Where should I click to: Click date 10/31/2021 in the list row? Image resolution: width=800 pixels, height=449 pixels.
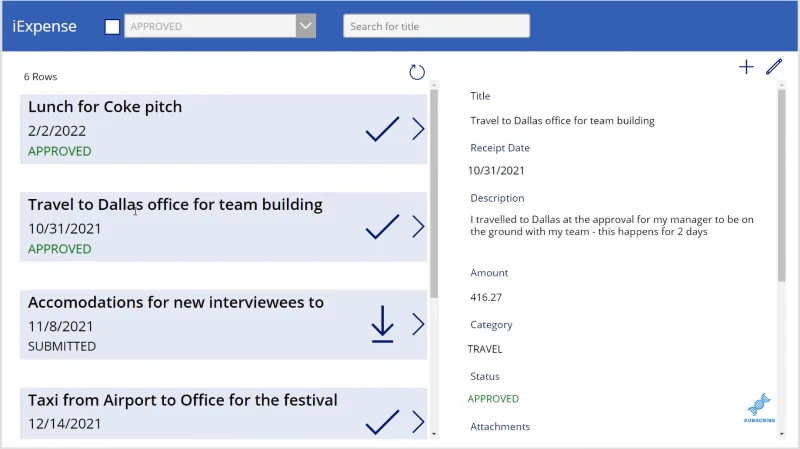tap(65, 229)
